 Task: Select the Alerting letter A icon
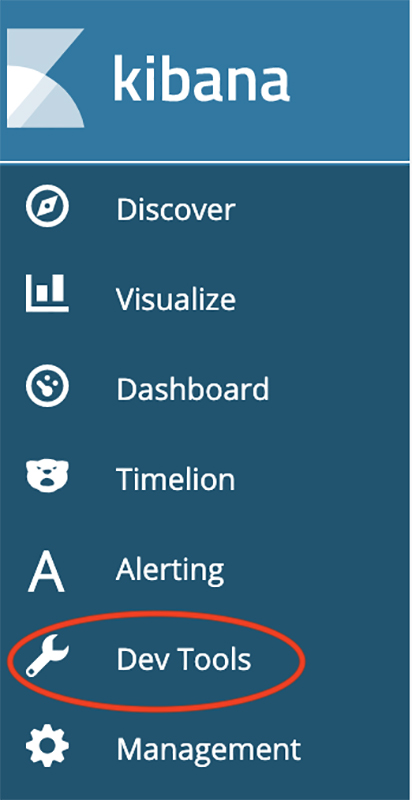coord(46,569)
